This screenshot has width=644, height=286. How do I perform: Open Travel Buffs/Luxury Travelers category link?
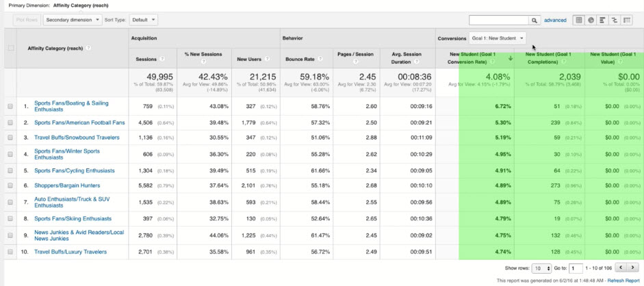click(70, 252)
